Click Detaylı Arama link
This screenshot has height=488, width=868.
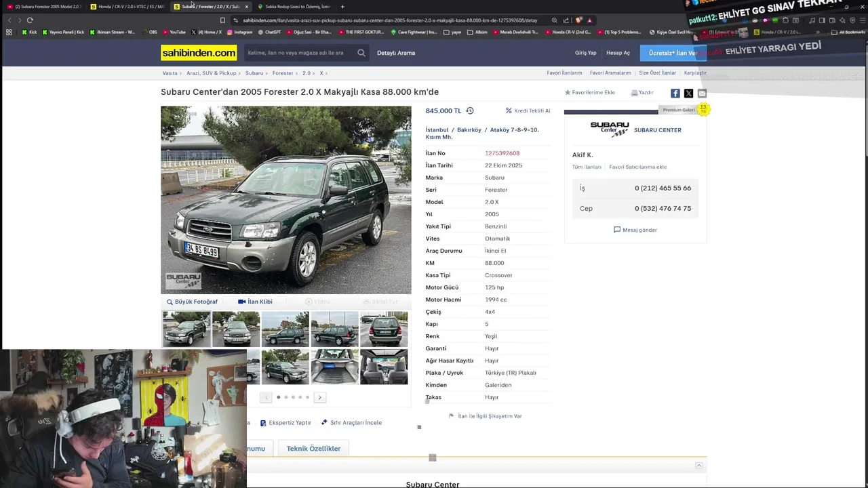point(396,53)
